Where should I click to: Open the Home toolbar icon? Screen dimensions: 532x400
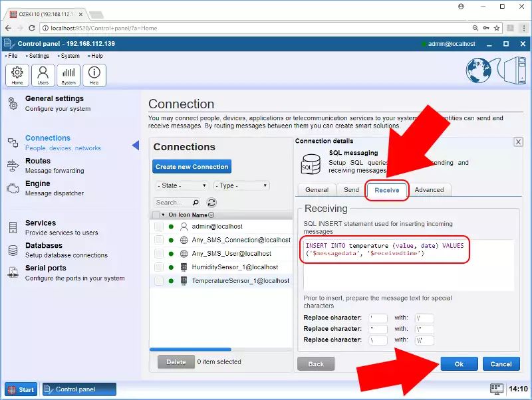coord(17,75)
